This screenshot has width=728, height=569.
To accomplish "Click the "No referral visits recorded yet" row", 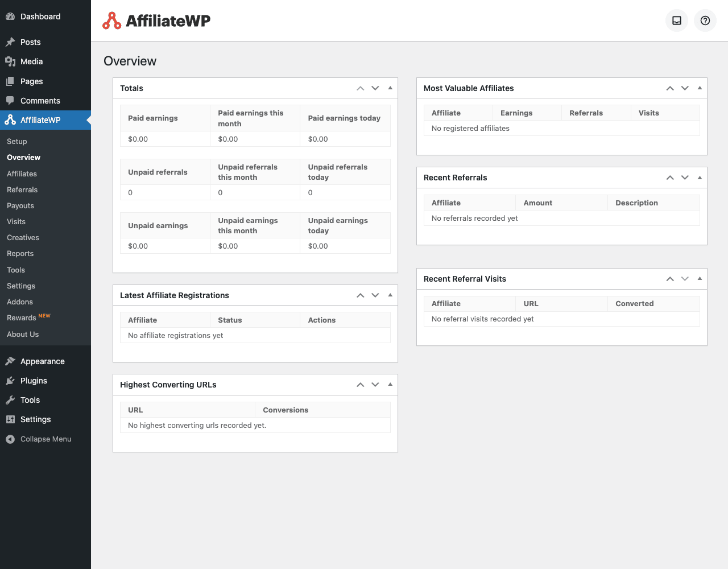I will [x=562, y=319].
